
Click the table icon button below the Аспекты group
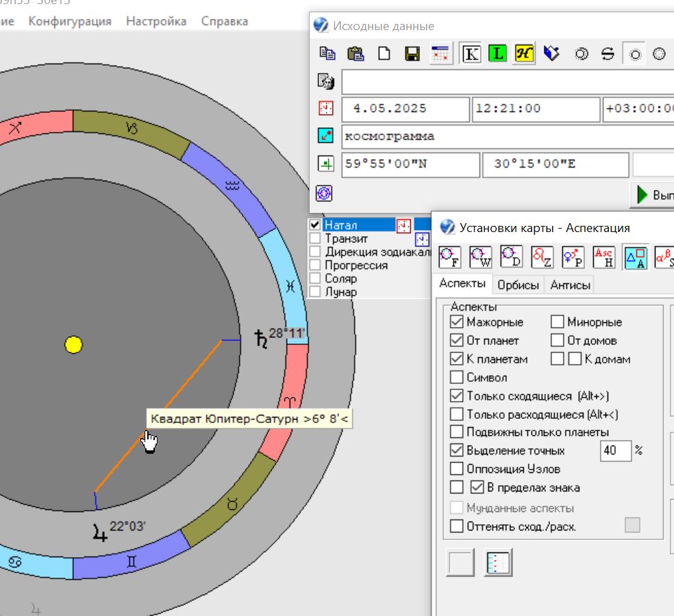(498, 563)
